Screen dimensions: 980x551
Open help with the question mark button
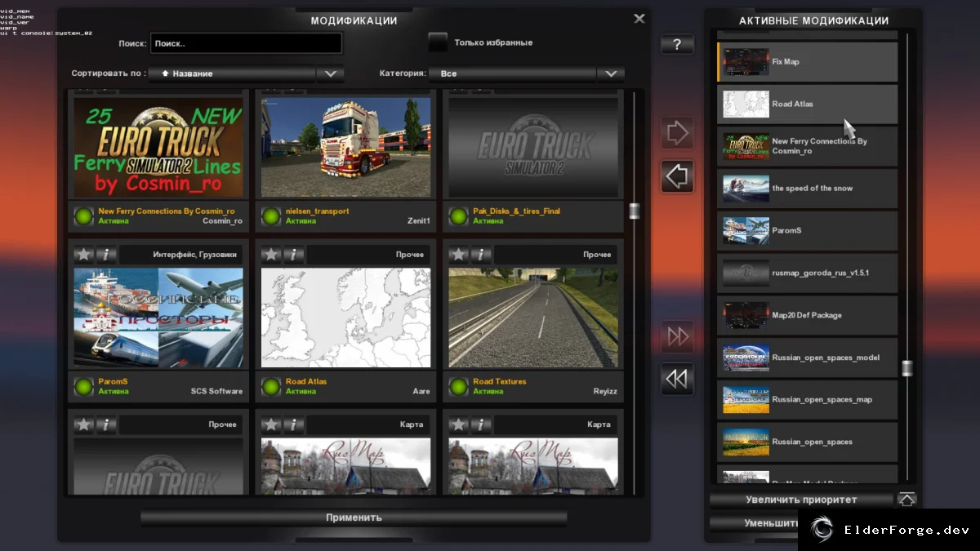coord(677,45)
